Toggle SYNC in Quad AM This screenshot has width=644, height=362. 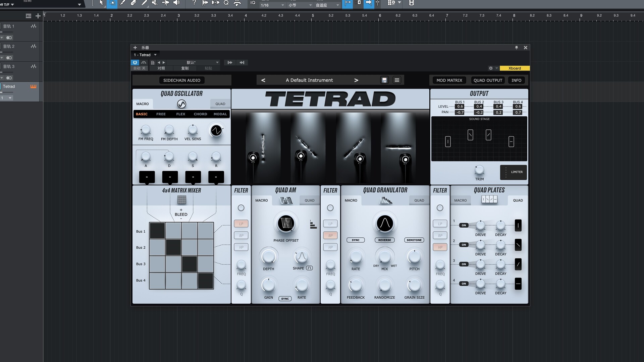point(285,299)
